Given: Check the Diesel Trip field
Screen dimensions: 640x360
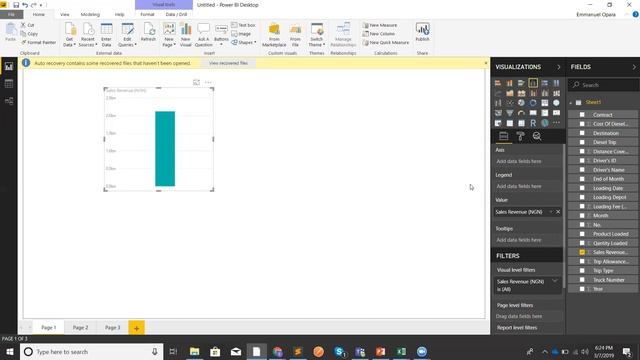Looking at the screenshot, I should [x=582, y=142].
